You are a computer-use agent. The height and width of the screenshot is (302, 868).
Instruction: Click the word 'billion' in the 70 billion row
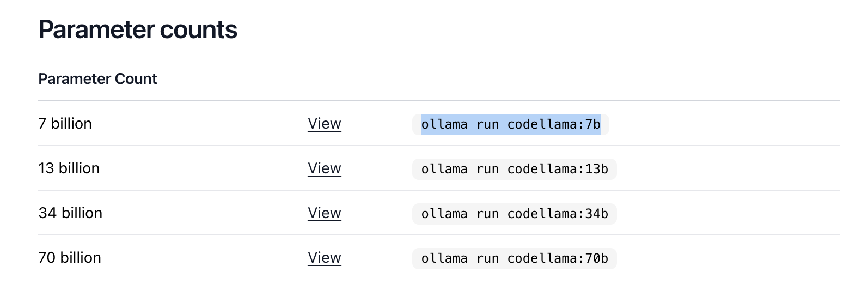point(81,258)
